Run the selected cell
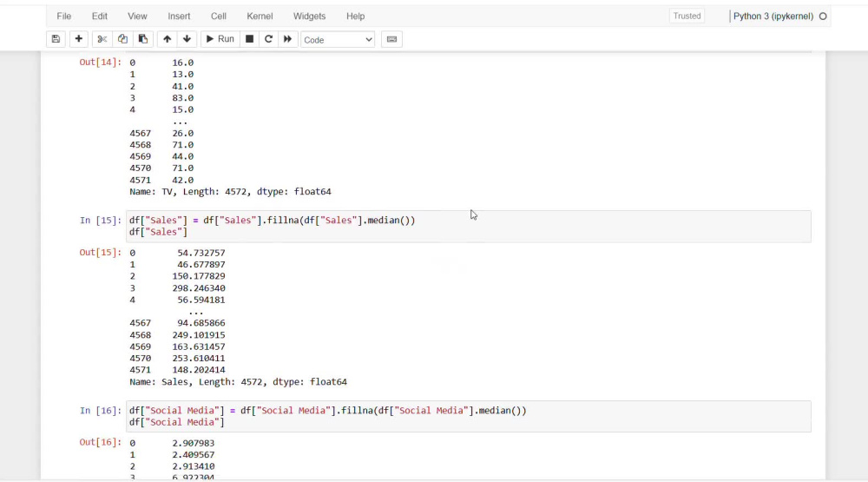This screenshot has width=868, height=482. (220, 39)
